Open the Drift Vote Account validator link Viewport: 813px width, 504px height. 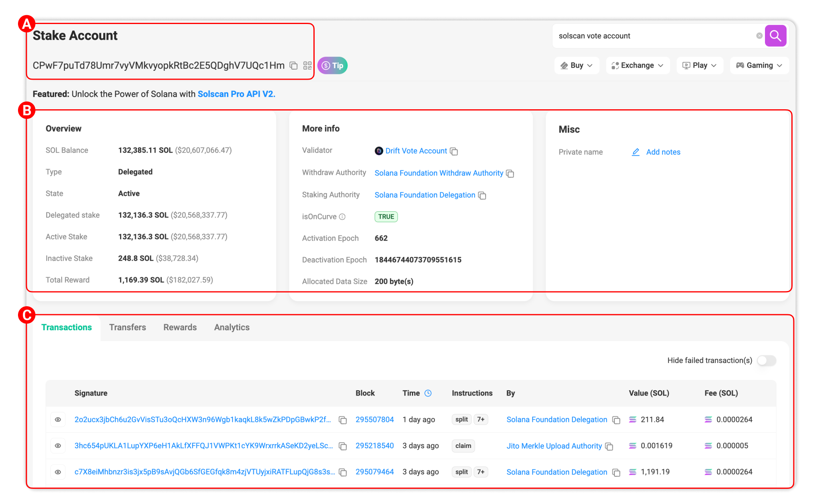pos(416,151)
